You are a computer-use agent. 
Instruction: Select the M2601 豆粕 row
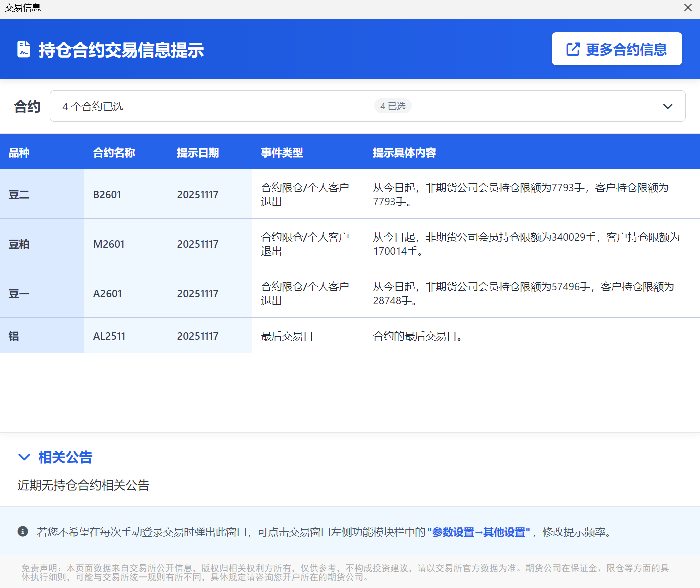(x=109, y=244)
